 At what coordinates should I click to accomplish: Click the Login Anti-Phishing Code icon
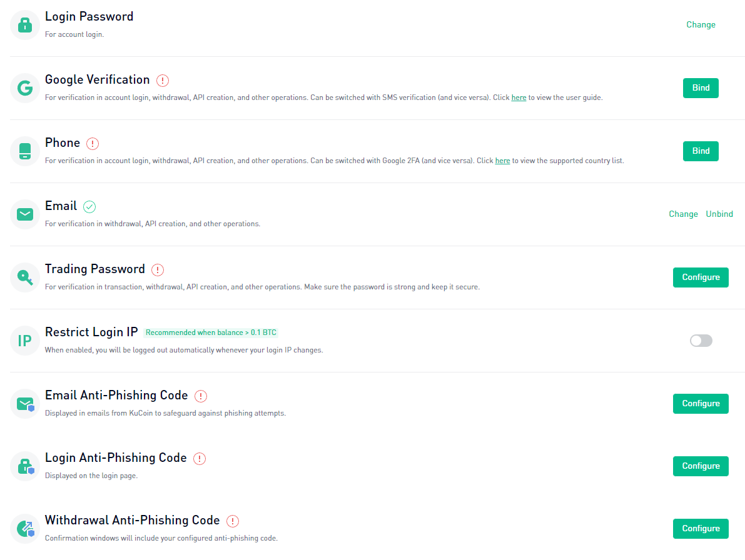point(24,466)
